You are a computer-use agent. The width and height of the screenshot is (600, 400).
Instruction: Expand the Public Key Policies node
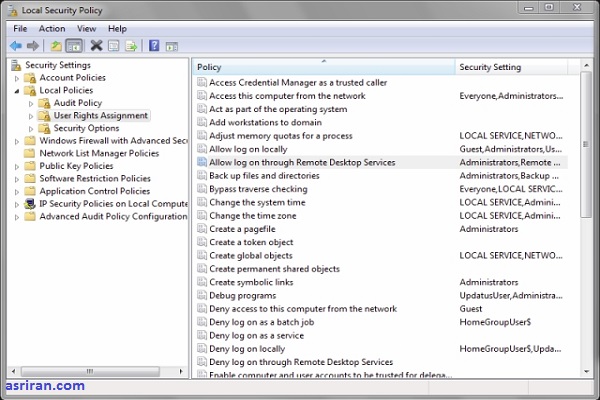[x=17, y=166]
